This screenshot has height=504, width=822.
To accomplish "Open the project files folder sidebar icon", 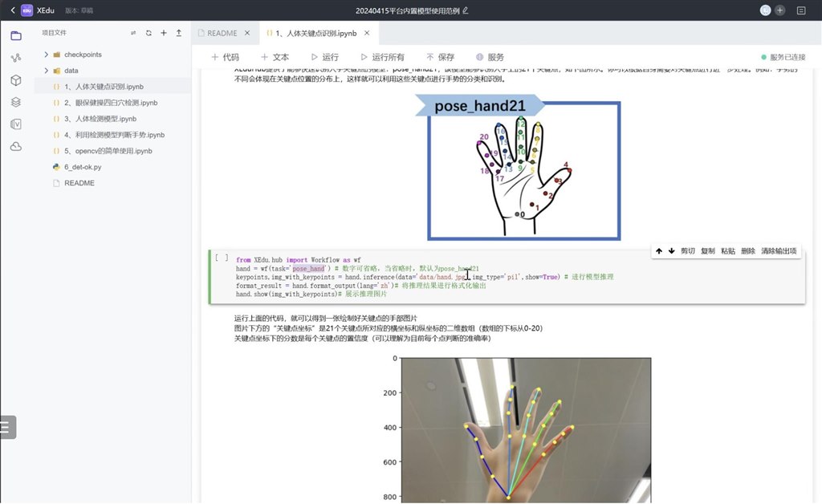I will pyautogui.click(x=16, y=35).
